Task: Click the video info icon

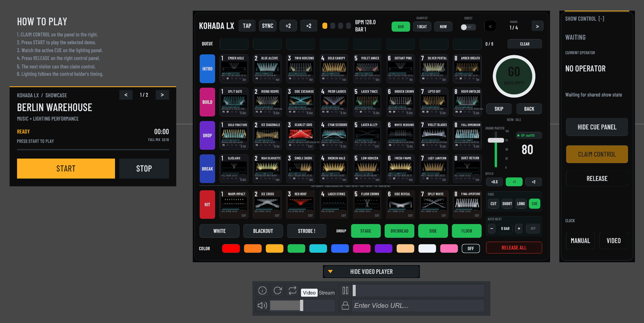Action: click(x=262, y=290)
